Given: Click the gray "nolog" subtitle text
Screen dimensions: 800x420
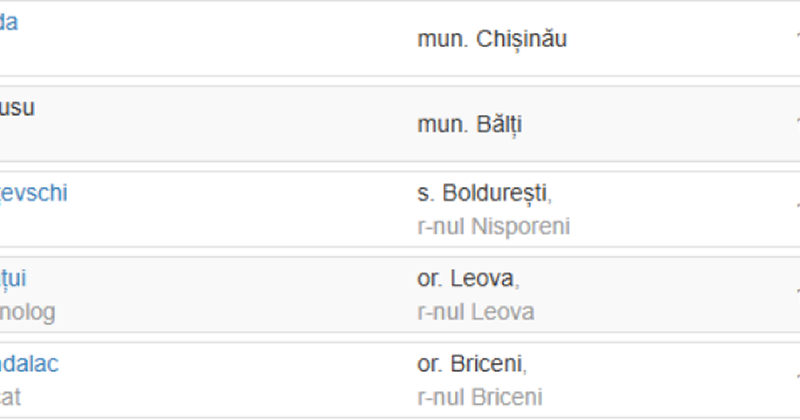Looking at the screenshot, I should pos(27,312).
